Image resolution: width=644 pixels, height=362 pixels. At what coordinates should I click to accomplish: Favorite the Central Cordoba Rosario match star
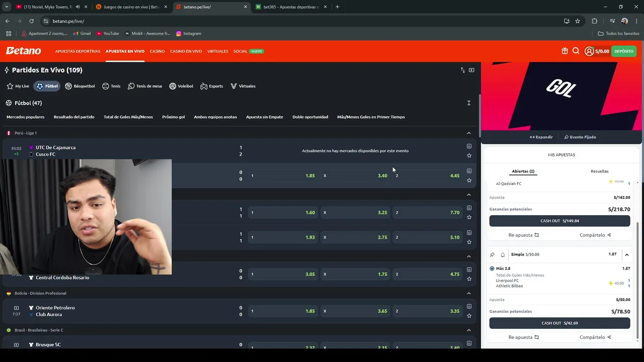click(x=469, y=279)
